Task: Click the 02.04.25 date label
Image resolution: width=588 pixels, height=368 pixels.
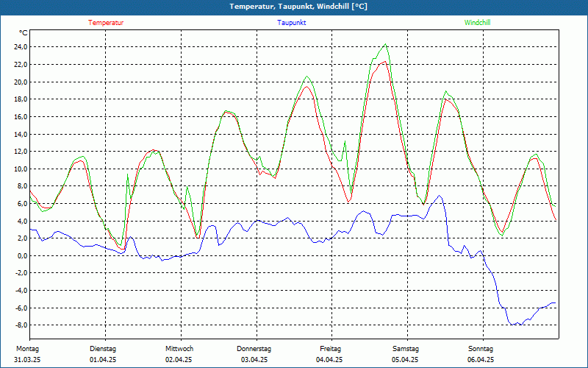Action: pyautogui.click(x=179, y=360)
